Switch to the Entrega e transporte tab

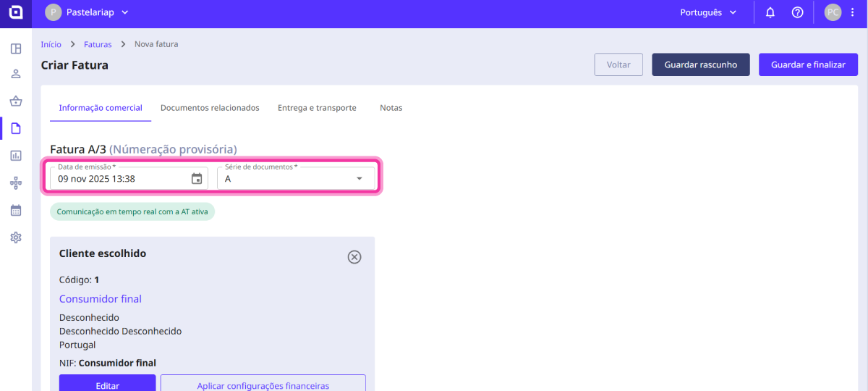click(317, 108)
